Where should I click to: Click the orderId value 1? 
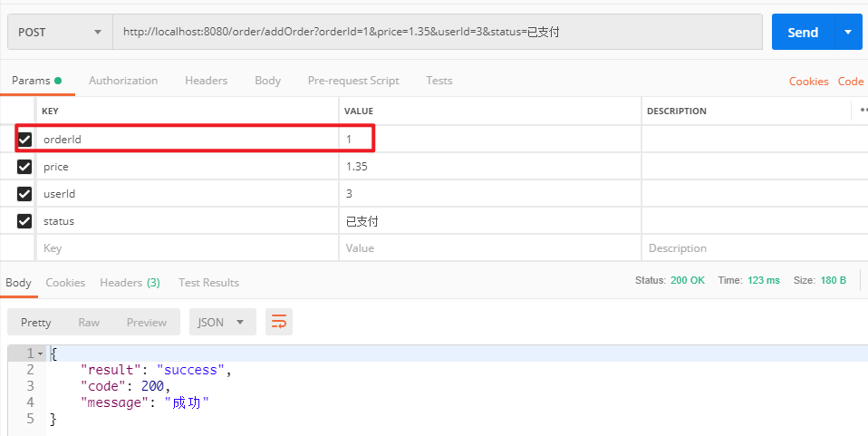point(490,139)
